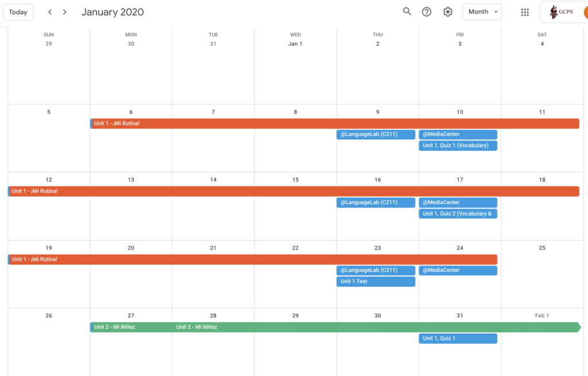This screenshot has height=376, width=588.
Task: Select the Unit 1, Quiz 1 (Vocabulary) event
Action: click(x=458, y=146)
